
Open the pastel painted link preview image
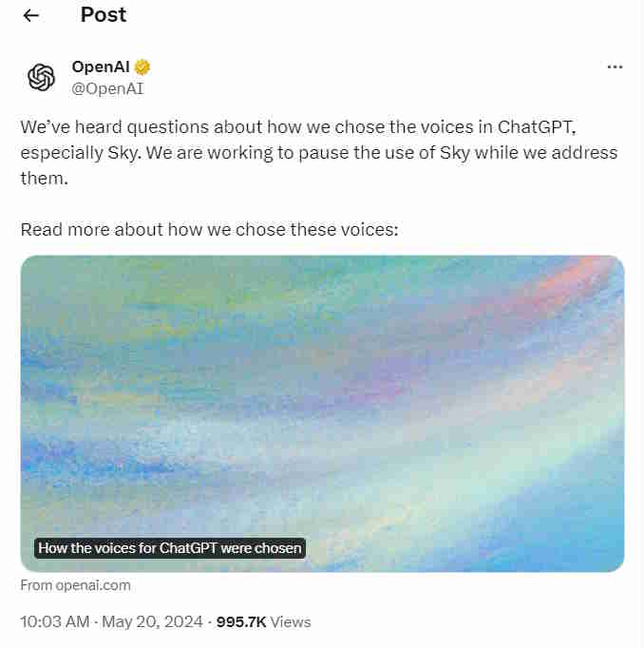pyautogui.click(x=322, y=413)
